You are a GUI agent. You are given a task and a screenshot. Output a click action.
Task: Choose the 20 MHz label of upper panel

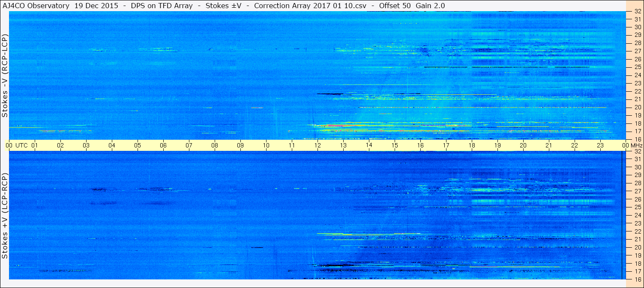click(x=637, y=107)
